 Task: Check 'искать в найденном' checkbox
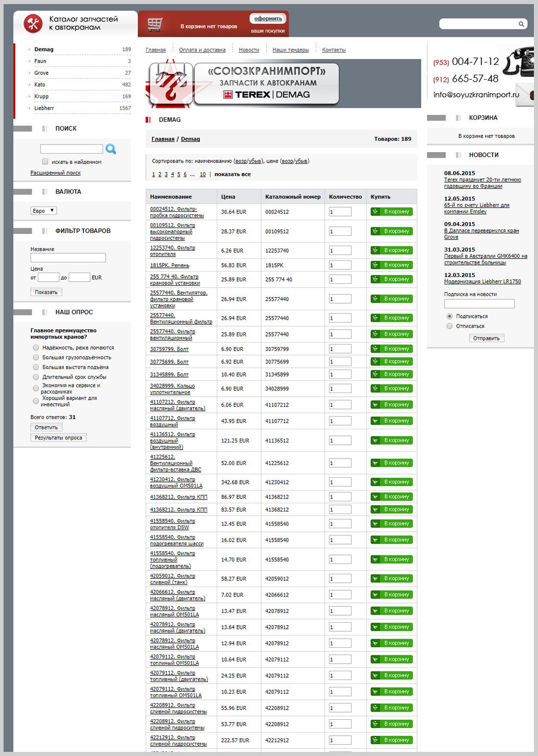45,162
